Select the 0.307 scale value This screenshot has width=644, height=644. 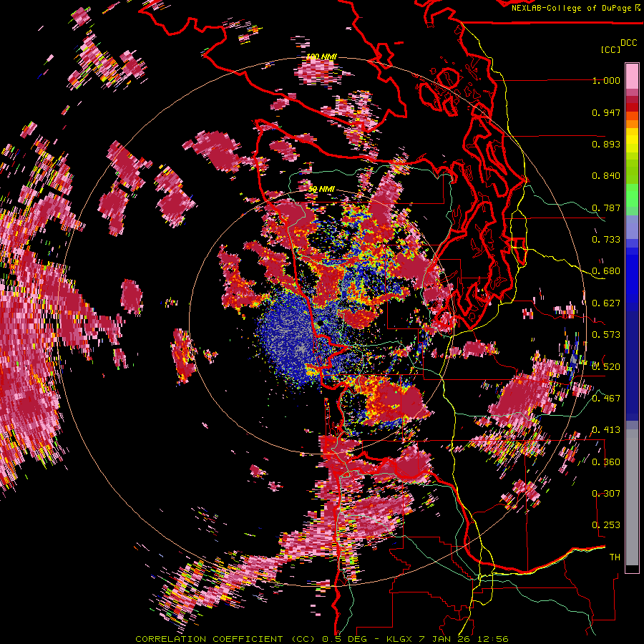coord(606,494)
